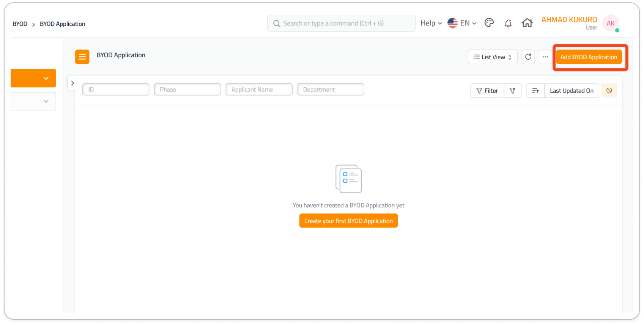
Task: Open the three-dot more options menu
Action: 545,57
